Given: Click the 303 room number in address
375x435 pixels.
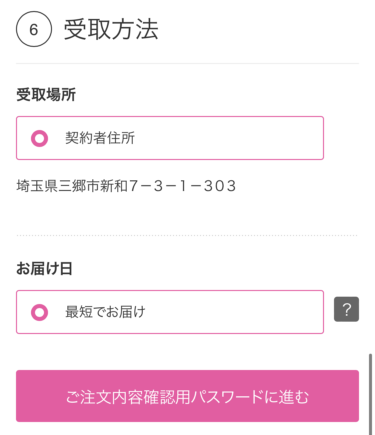Looking at the screenshot, I should pos(220,186).
